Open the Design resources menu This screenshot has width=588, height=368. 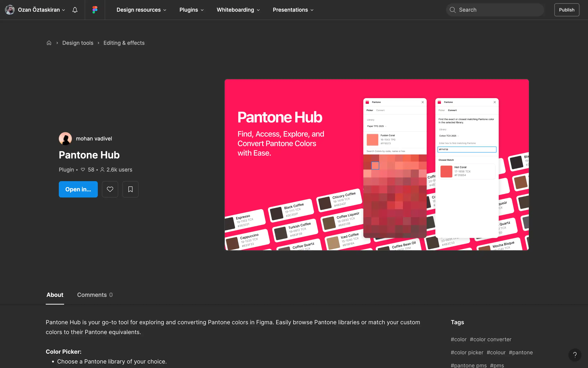[141, 10]
